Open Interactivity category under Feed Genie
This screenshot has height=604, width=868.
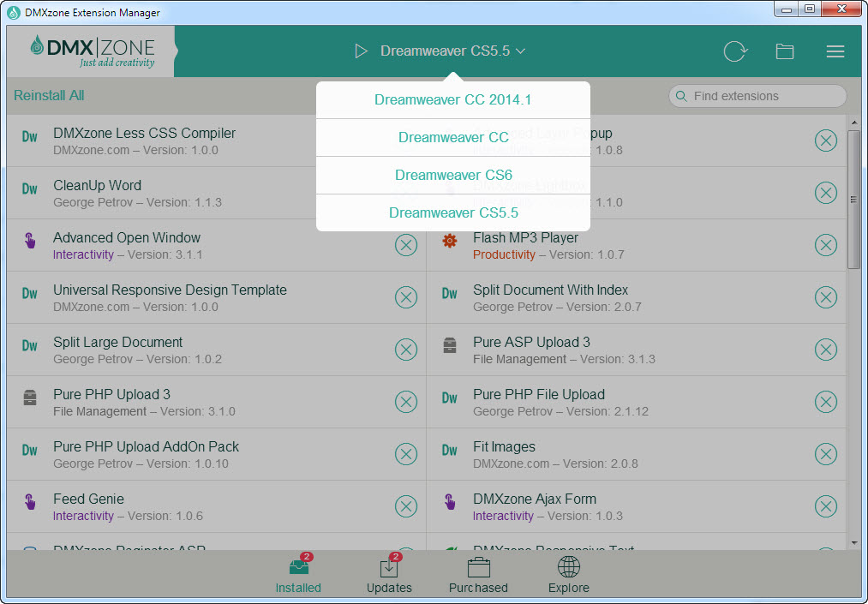point(83,516)
